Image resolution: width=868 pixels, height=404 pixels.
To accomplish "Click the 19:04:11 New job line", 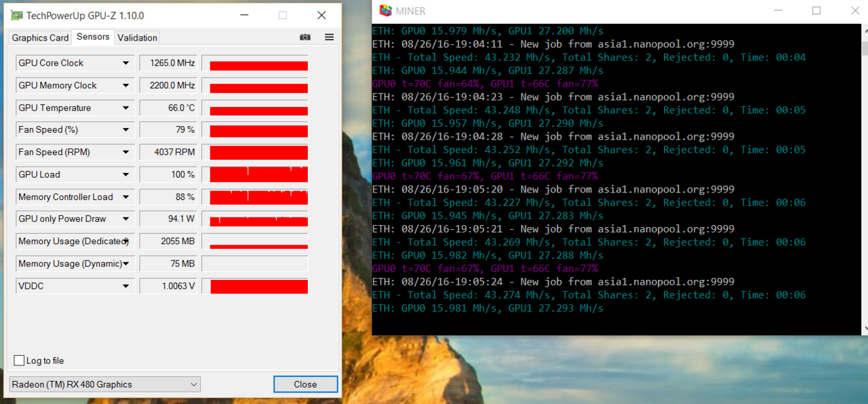I will pos(553,44).
